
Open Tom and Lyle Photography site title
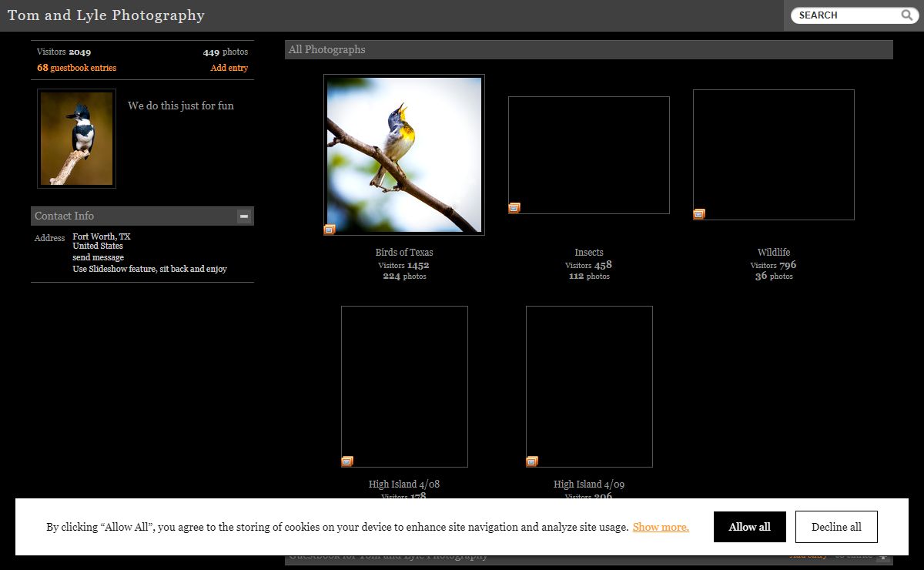point(106,15)
